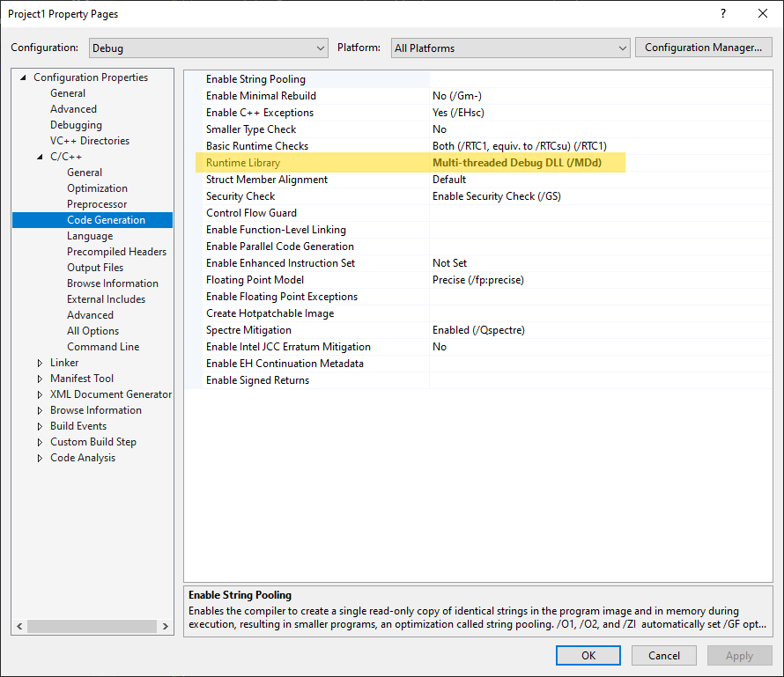Screen dimensions: 784x677
Task: Click the OK button
Action: point(588,655)
